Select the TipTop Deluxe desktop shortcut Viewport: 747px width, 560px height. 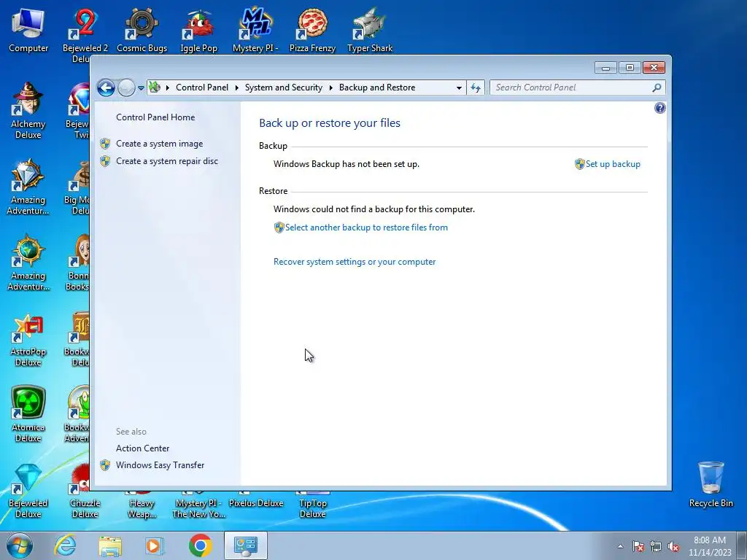tap(312, 505)
